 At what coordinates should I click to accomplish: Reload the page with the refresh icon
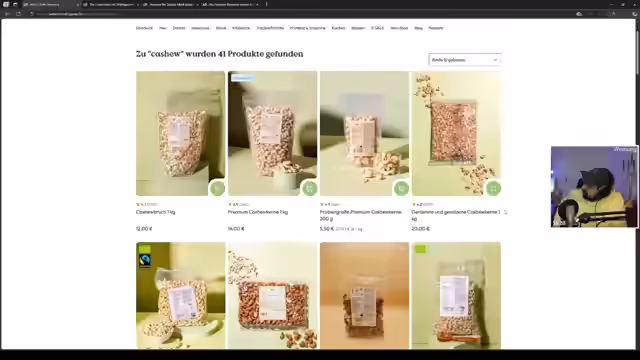click(x=18, y=14)
